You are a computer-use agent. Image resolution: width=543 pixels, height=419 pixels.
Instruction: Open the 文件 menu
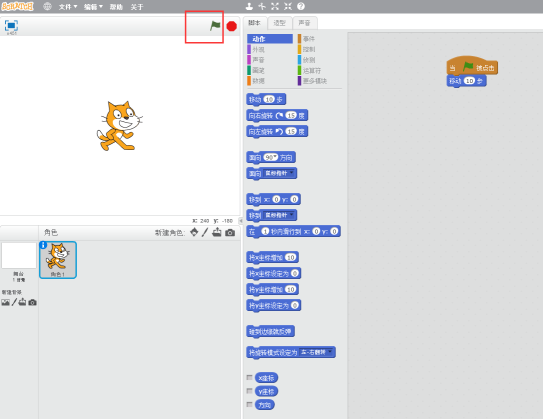(68, 7)
